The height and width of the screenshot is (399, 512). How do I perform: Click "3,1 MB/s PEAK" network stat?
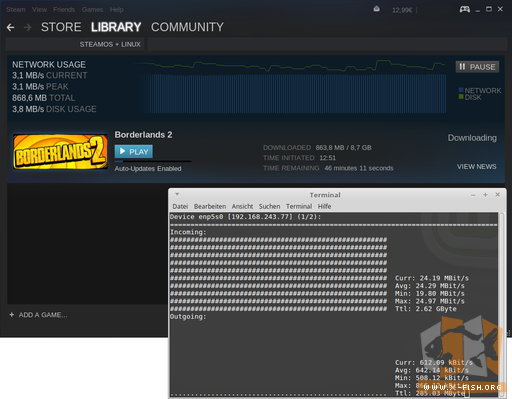(x=40, y=87)
